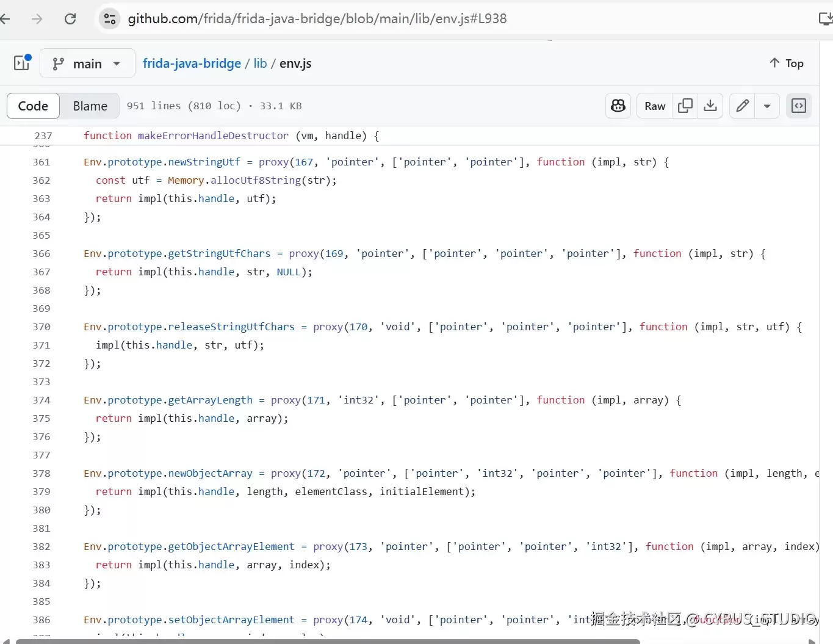Open site information icon in address bar
Viewport: 833px width, 644px height.
pyautogui.click(x=110, y=19)
